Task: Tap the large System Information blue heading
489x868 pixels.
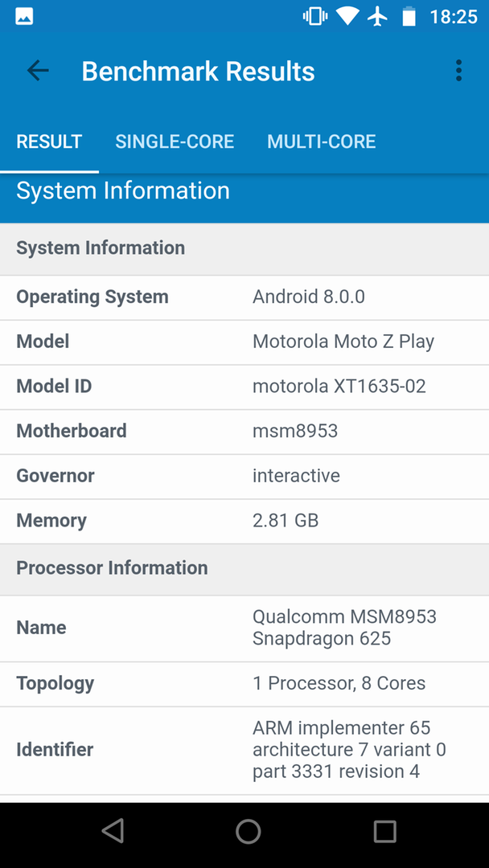Action: (123, 191)
